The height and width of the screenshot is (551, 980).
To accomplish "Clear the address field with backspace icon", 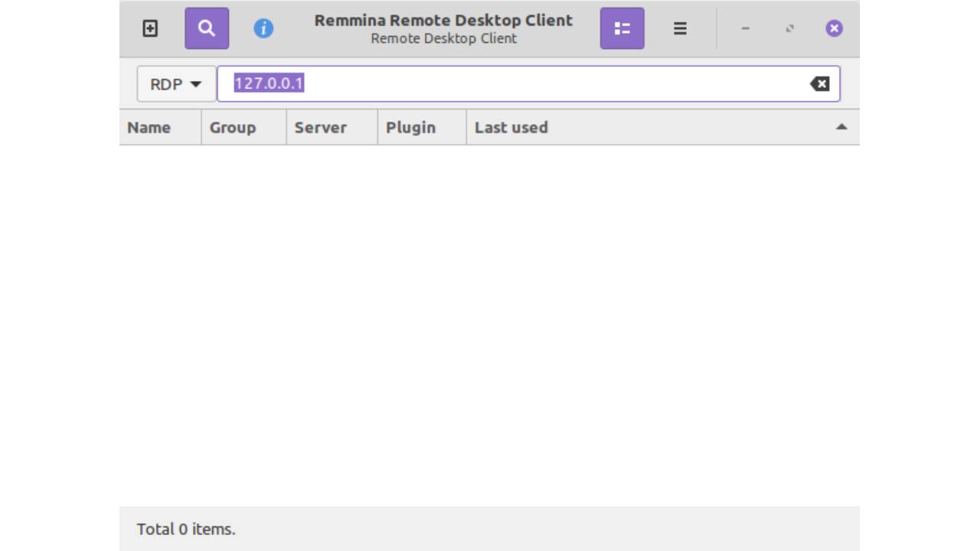I will coord(819,84).
